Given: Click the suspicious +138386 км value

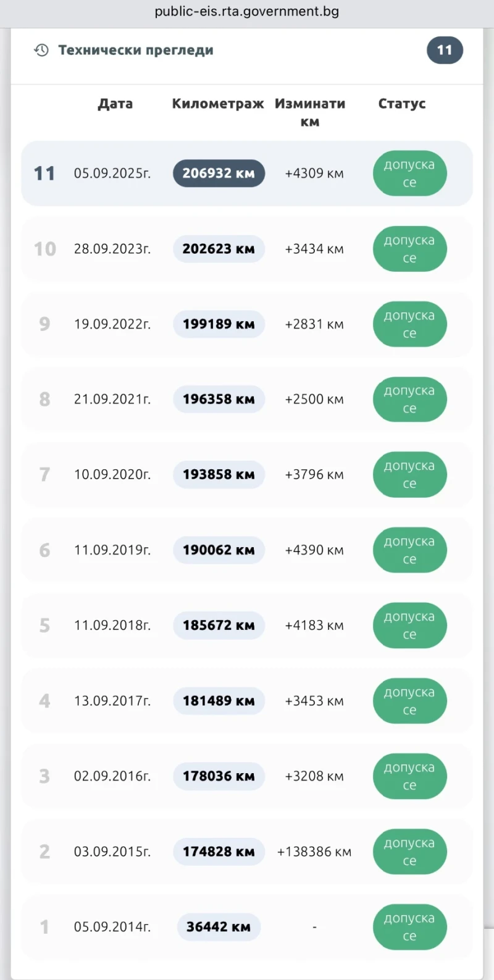Looking at the screenshot, I should tap(314, 852).
